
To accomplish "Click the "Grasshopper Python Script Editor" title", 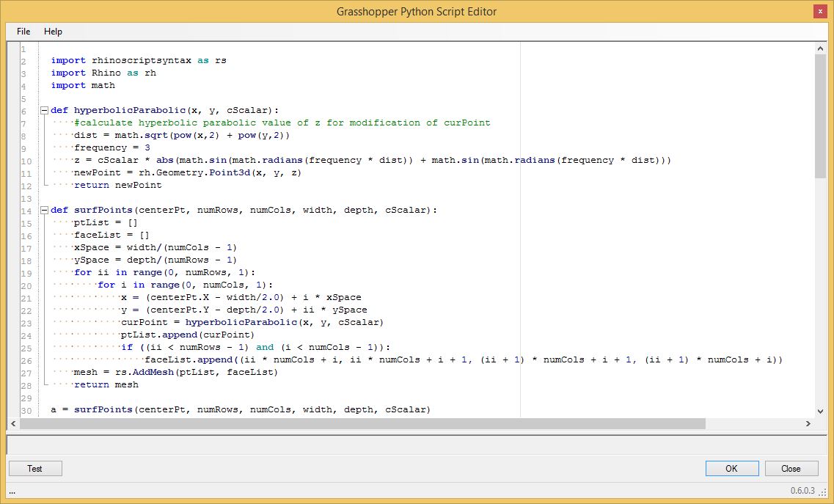I will tap(417, 12).
